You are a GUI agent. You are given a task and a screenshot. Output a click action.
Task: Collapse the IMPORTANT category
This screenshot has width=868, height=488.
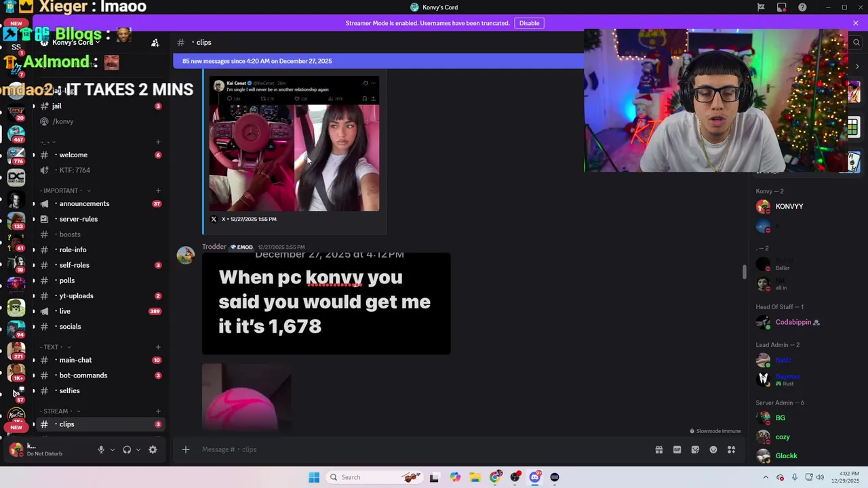pyautogui.click(x=65, y=191)
